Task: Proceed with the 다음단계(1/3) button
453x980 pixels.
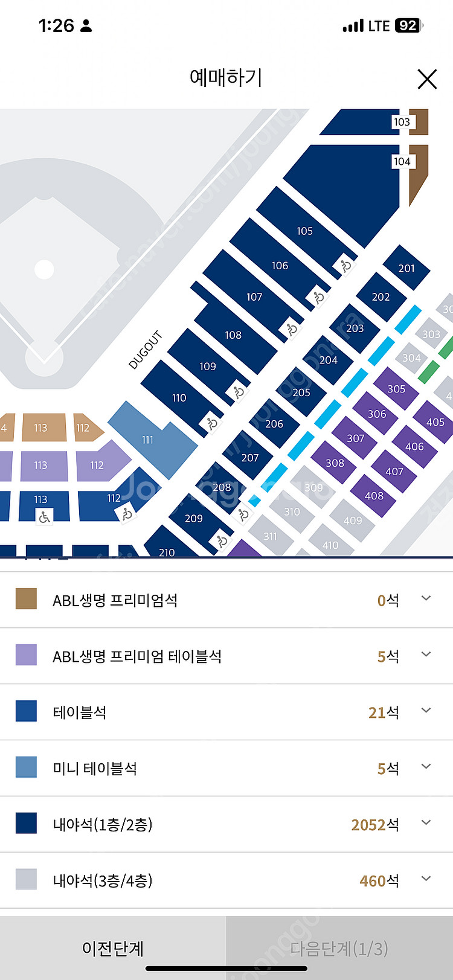Action: pos(339,948)
